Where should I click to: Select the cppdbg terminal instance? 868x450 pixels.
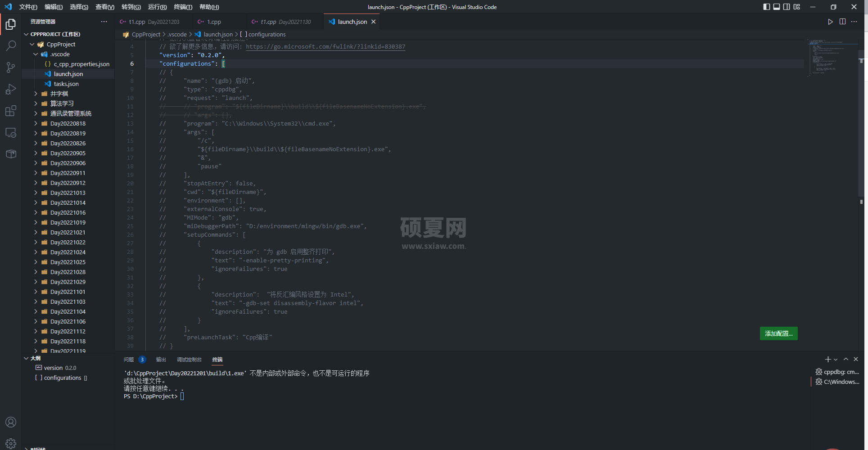tap(837, 372)
